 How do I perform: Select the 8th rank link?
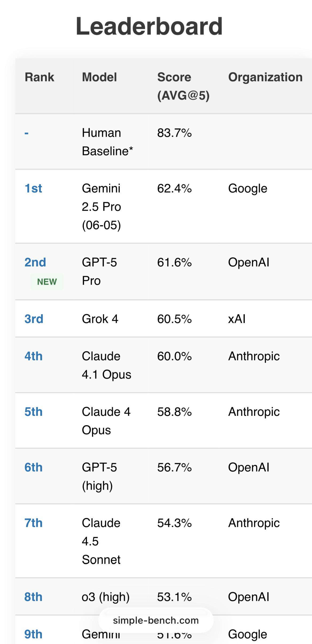point(34,597)
